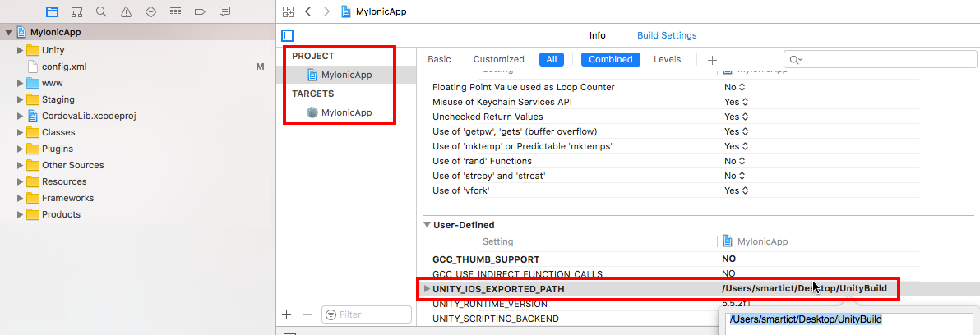Image resolution: width=980 pixels, height=335 pixels.
Task: Collapse the MyIonicApp project root
Action: [8, 33]
